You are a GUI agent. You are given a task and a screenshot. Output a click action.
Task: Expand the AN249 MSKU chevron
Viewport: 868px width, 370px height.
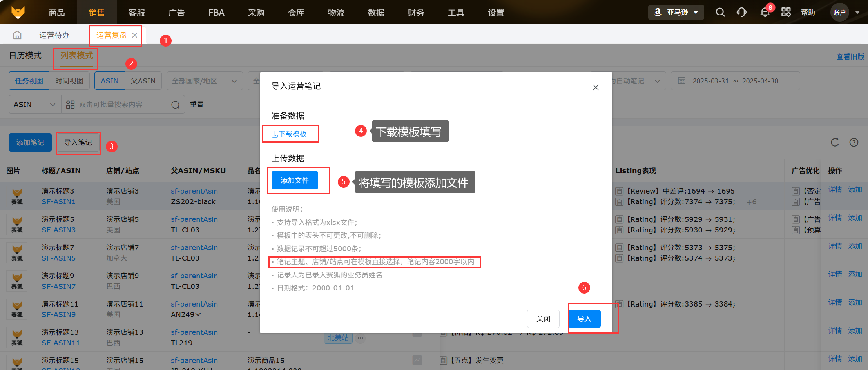pyautogui.click(x=198, y=314)
